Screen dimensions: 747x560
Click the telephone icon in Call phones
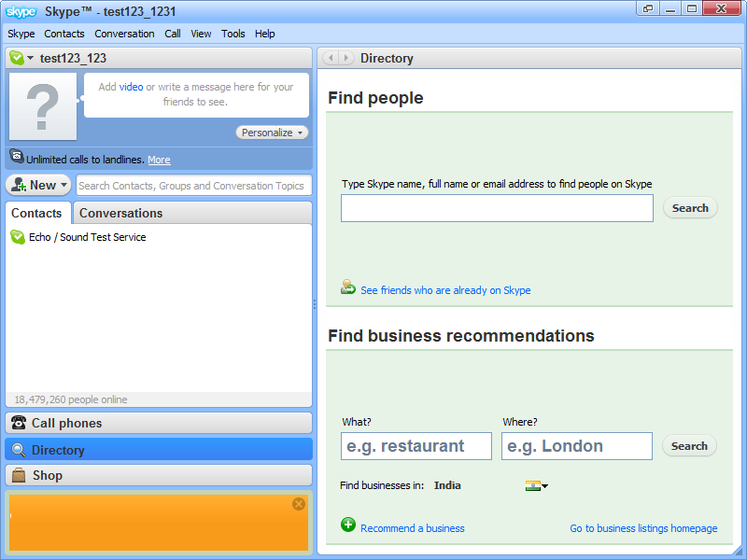(19, 423)
